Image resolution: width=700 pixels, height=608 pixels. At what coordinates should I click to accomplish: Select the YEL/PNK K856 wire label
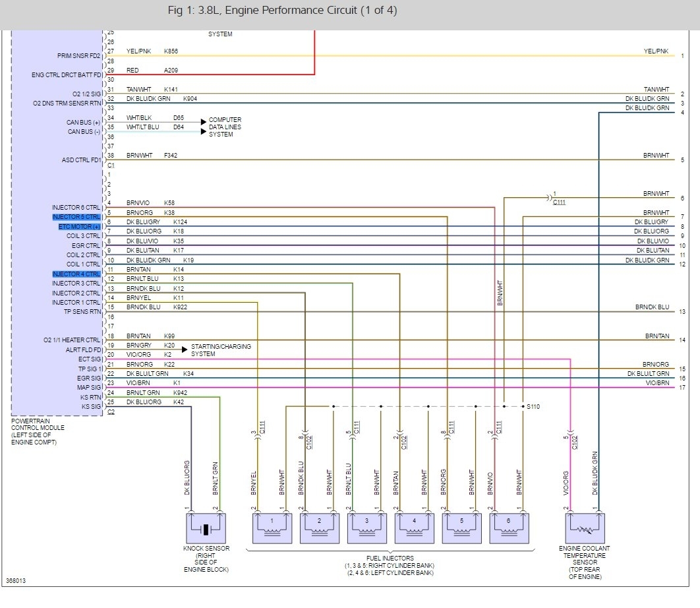(152, 51)
